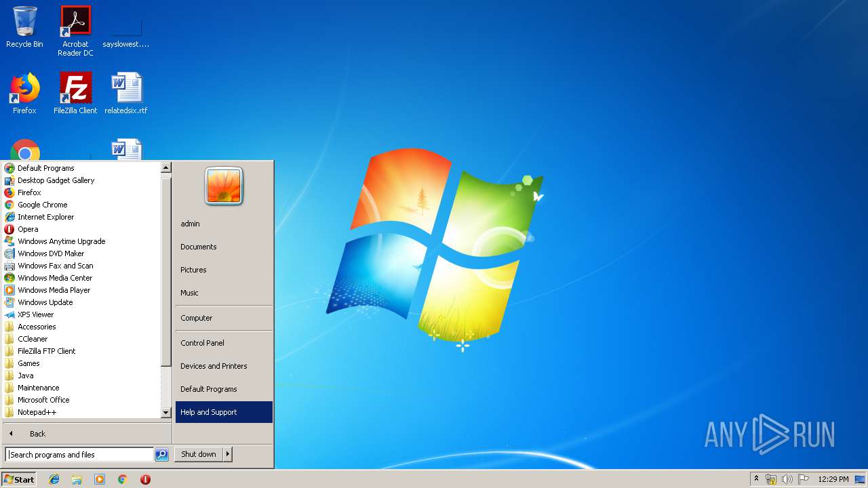The image size is (868, 488).
Task: Open Windows Explorer from the taskbar
Action: tap(77, 479)
